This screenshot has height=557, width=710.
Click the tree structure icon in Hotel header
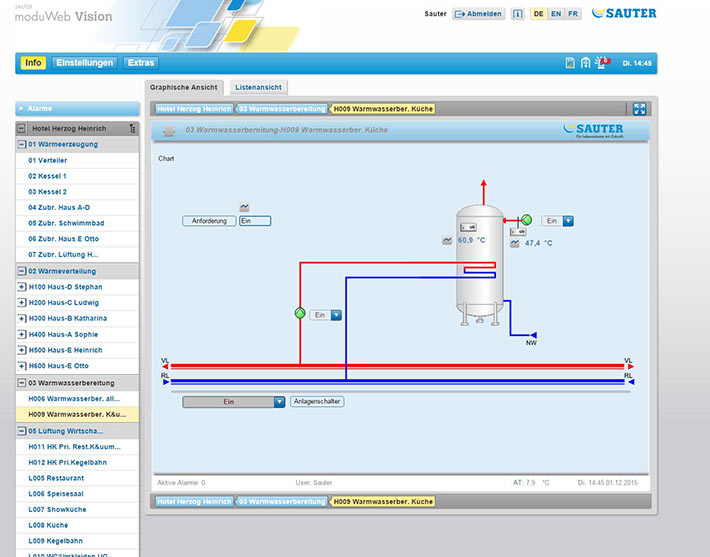point(132,129)
